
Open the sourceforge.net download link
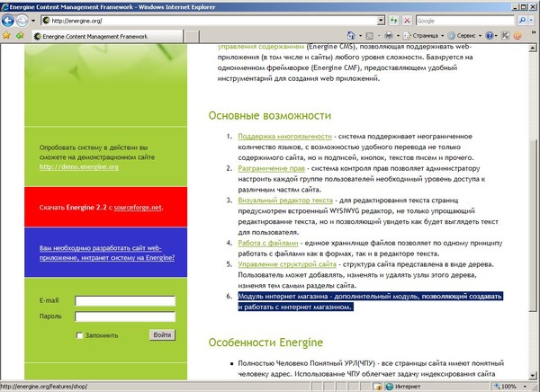(x=138, y=208)
